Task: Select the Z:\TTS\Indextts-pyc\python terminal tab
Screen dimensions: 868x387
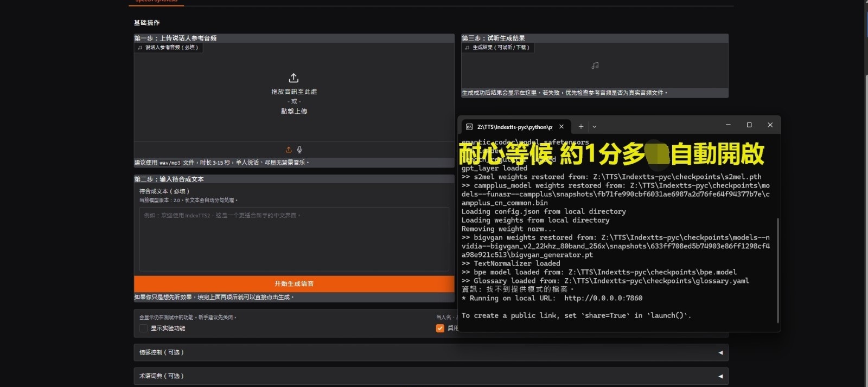Action: [x=514, y=127]
